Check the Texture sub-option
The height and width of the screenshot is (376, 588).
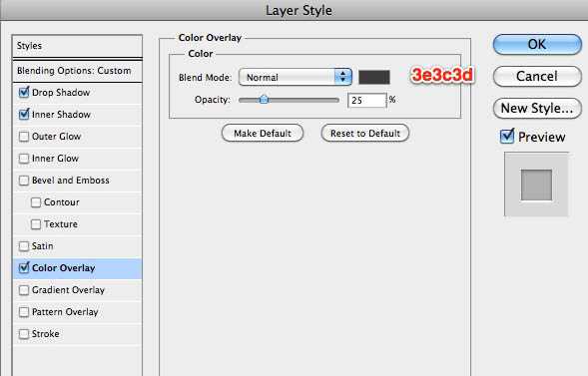36,224
